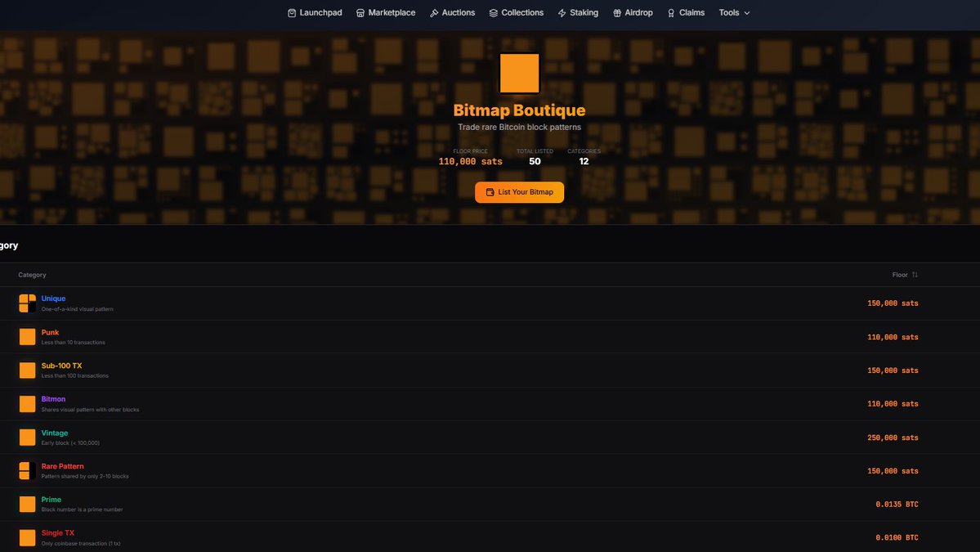Click the Airdrop gift icon
This screenshot has height=552, width=980.
click(x=617, y=13)
